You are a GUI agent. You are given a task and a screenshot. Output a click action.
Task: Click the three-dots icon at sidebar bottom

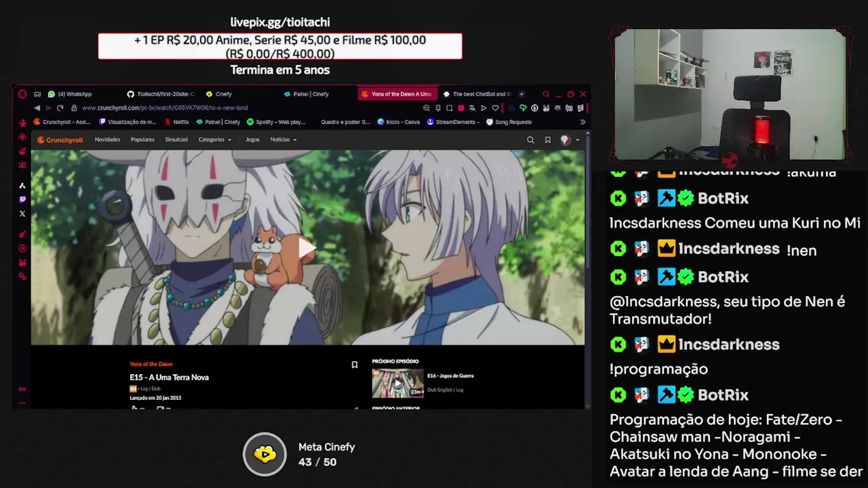[x=22, y=403]
